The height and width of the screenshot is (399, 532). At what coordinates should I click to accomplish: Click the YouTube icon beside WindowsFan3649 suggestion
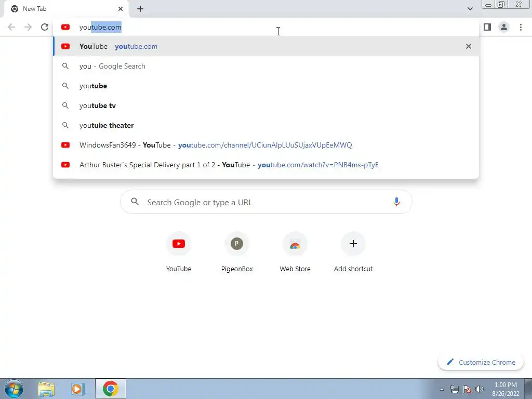click(65, 145)
